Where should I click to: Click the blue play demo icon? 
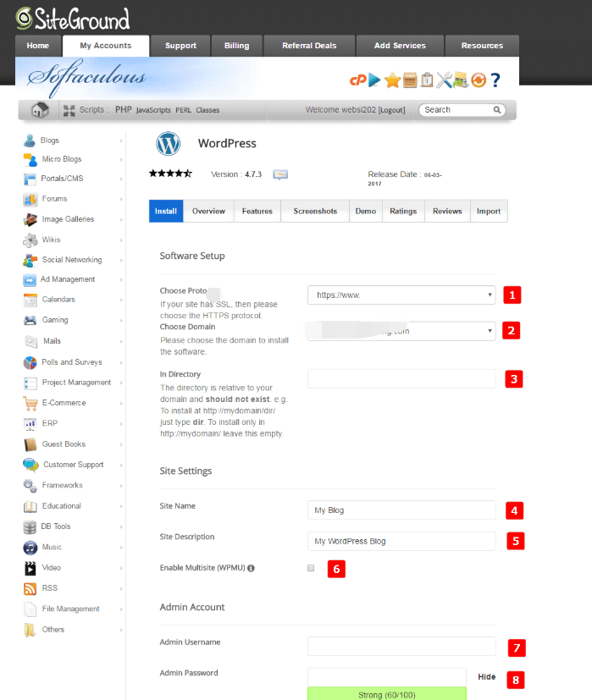tap(375, 80)
